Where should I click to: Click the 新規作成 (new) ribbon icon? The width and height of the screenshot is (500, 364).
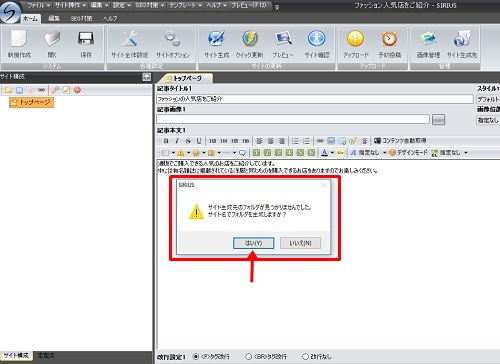coord(19,39)
